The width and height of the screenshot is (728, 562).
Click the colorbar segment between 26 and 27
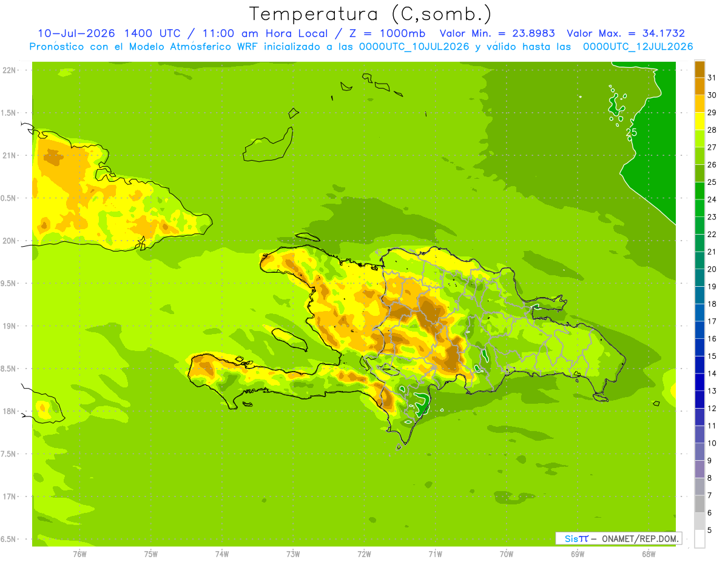(699, 156)
